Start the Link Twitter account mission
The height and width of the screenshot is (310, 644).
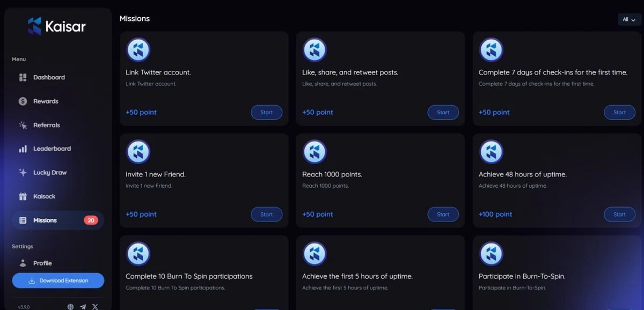(x=267, y=113)
